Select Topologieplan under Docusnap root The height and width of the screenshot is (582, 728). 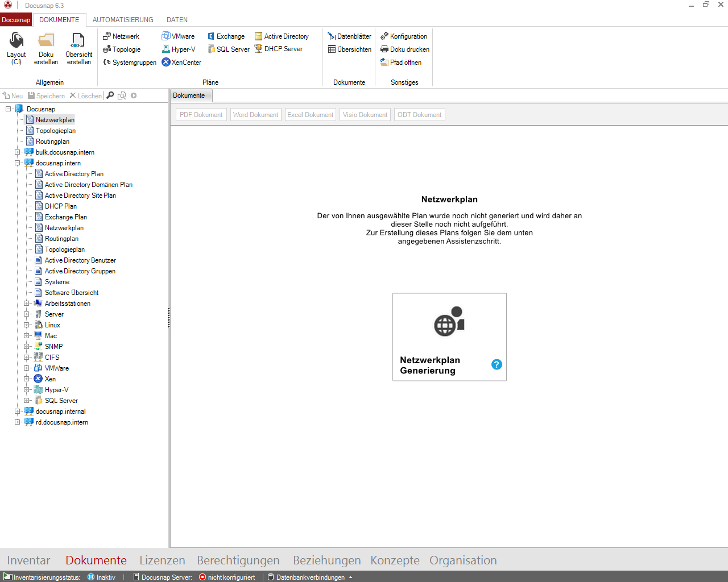(x=56, y=130)
